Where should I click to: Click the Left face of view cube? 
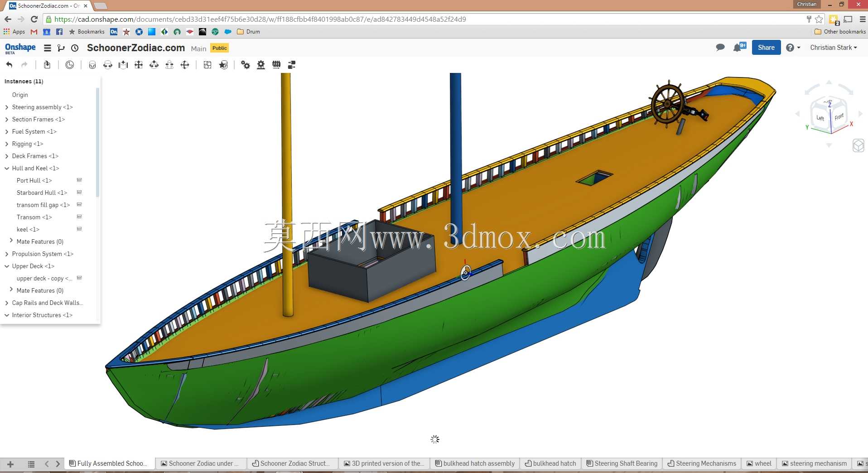820,118
